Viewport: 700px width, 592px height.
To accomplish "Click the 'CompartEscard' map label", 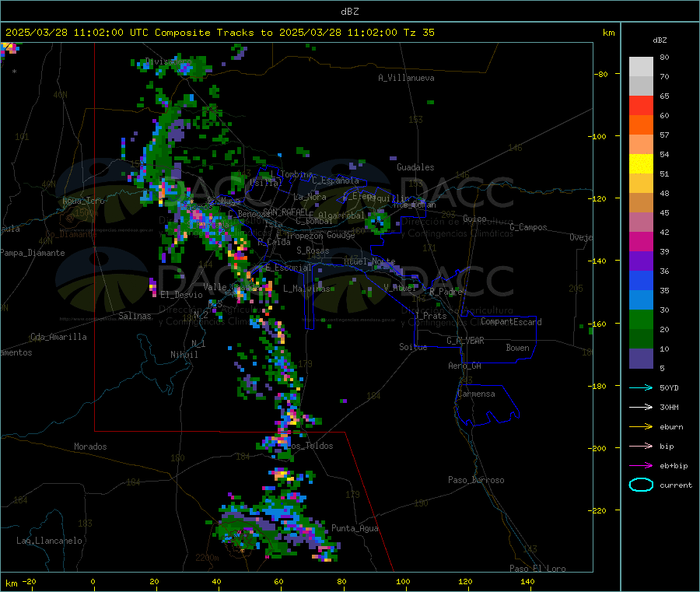I will click(x=511, y=322).
